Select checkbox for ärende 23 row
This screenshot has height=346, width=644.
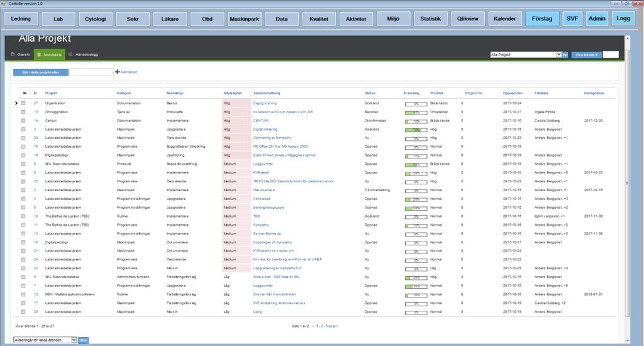[x=23, y=138]
